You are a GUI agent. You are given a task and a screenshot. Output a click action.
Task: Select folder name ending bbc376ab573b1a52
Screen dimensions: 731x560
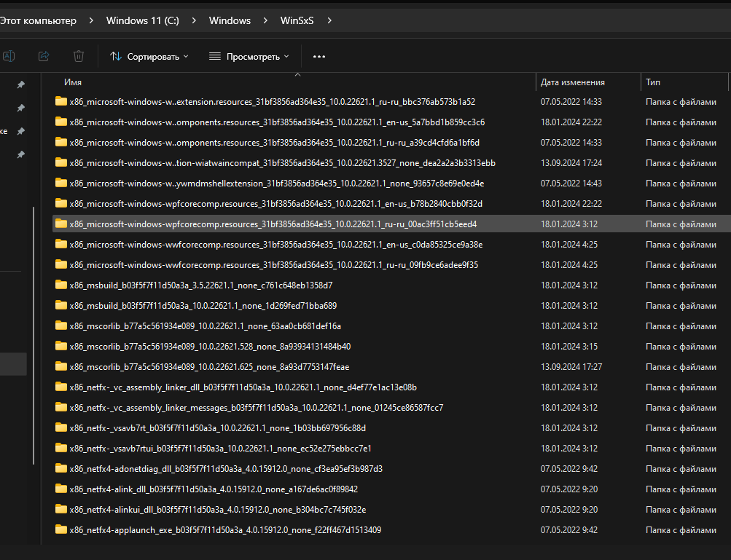(273, 101)
